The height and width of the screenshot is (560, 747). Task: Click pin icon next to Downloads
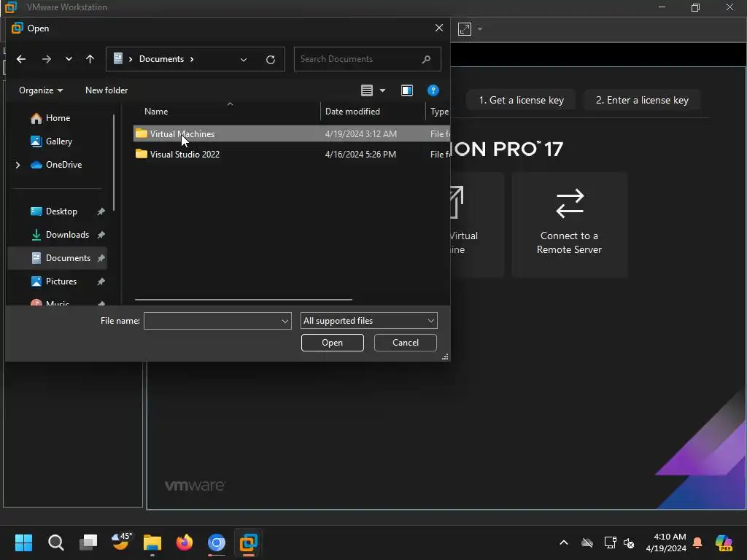101,235
